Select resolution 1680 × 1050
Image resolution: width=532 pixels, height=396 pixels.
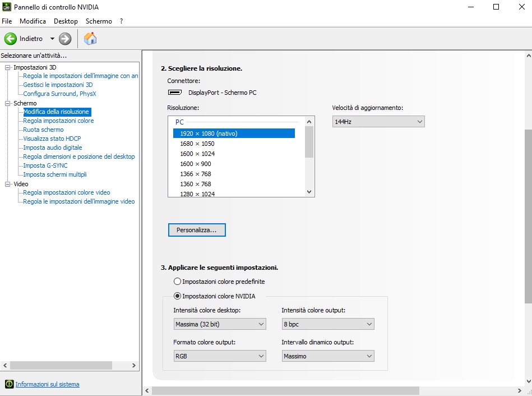point(234,144)
